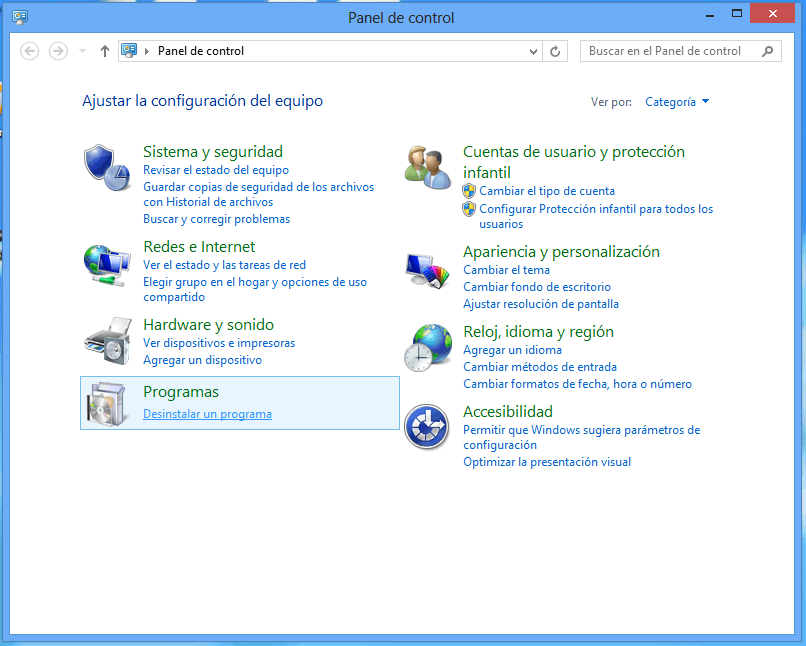The height and width of the screenshot is (646, 806).
Task: Click the Control Panel icon in address bar
Action: 129,50
